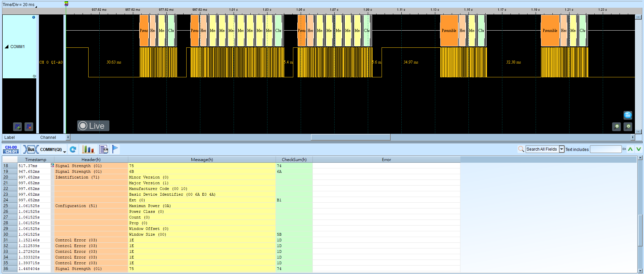Click the Header(h) column header
644x274 pixels.
pyautogui.click(x=91, y=160)
